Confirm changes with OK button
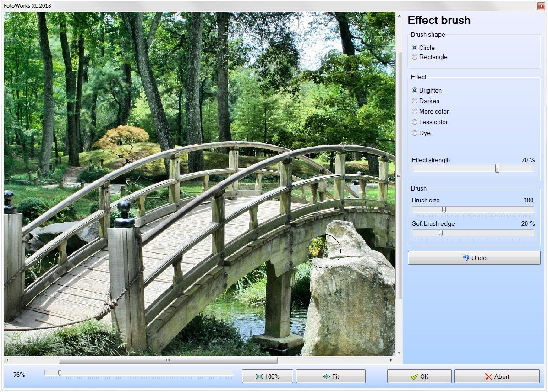548x392 pixels. pos(419,376)
